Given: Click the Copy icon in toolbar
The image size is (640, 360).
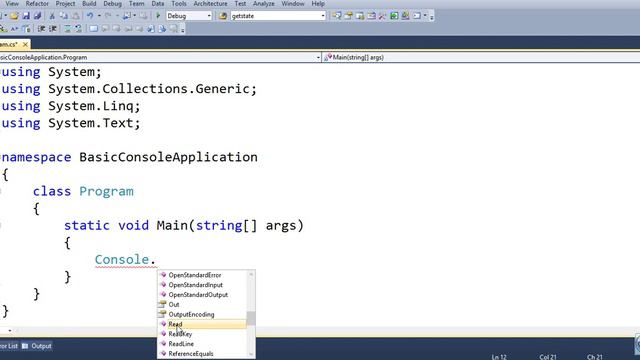Looking at the screenshot, I should 64,16.
